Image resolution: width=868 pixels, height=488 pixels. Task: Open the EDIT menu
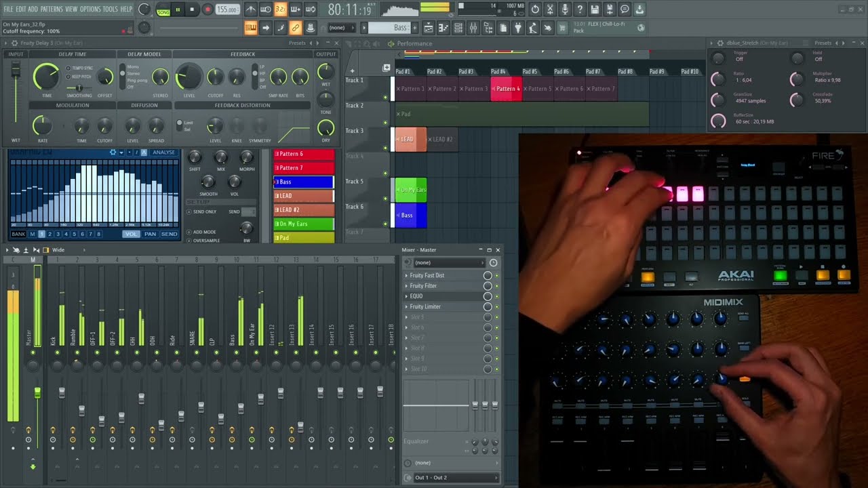tap(21, 9)
